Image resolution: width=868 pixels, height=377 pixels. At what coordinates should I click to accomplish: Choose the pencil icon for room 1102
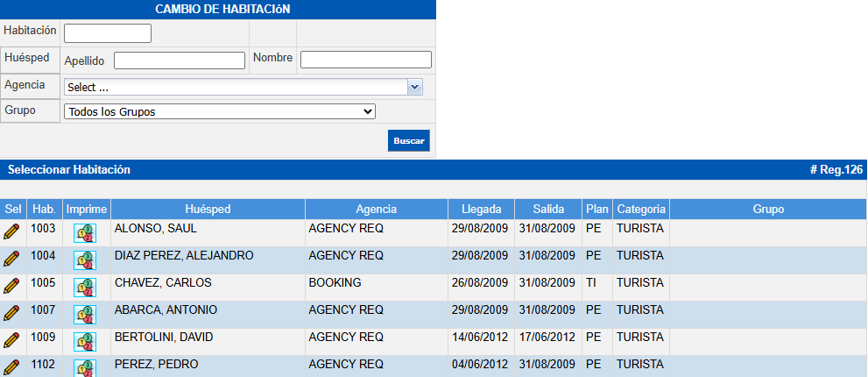[11, 366]
